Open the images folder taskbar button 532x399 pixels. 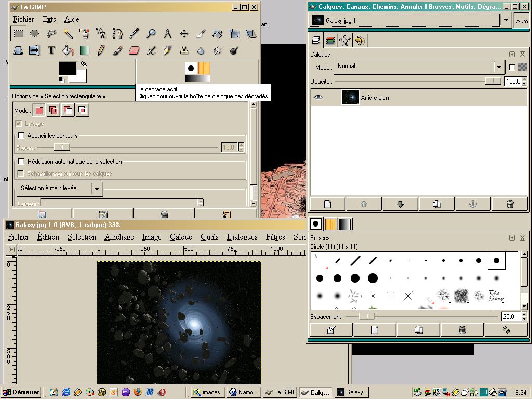tap(208, 392)
